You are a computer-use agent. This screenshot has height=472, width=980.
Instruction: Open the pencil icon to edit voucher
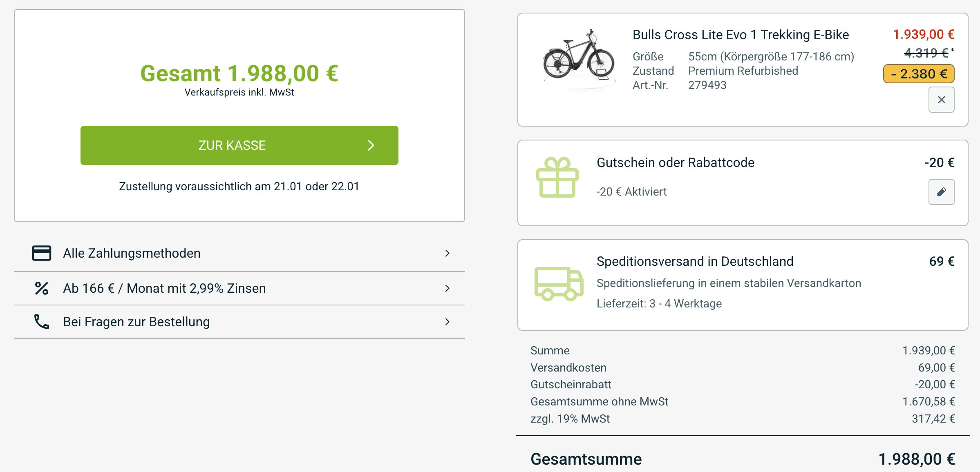click(941, 192)
